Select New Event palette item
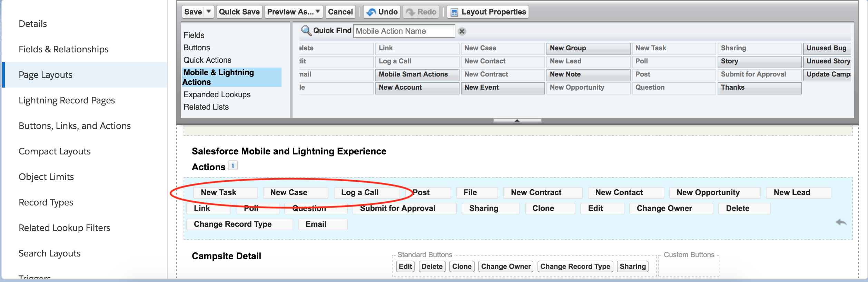This screenshot has width=868, height=282. pyautogui.click(x=503, y=88)
